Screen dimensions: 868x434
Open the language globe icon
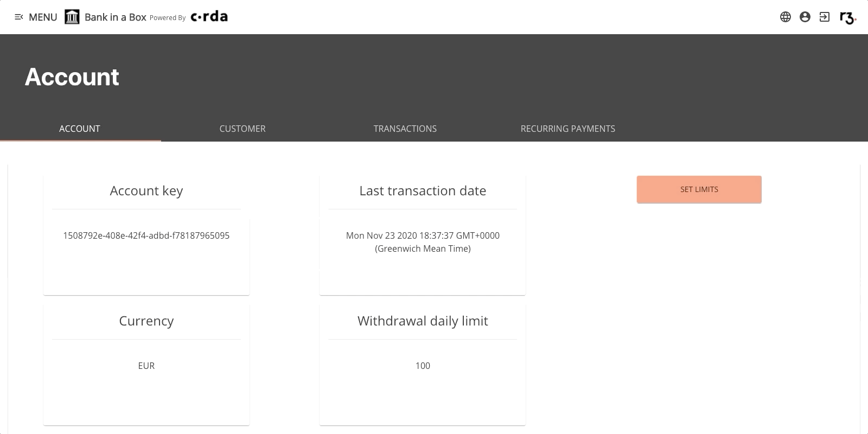tap(786, 17)
